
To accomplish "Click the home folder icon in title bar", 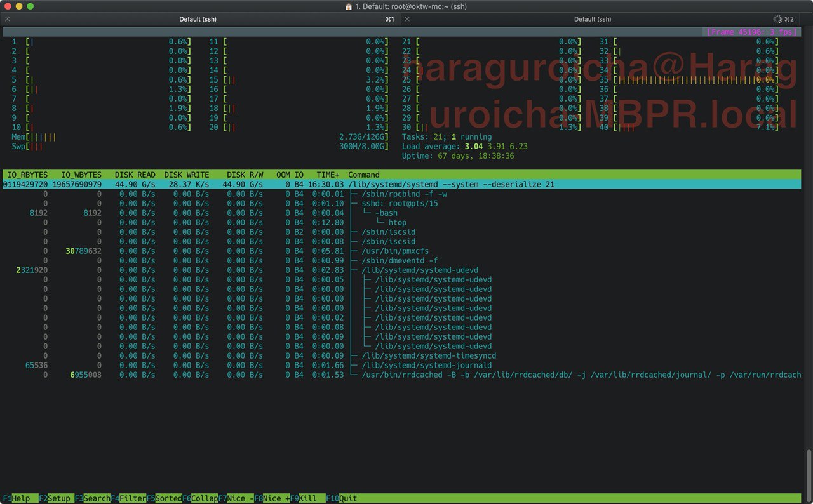I will pos(348,6).
